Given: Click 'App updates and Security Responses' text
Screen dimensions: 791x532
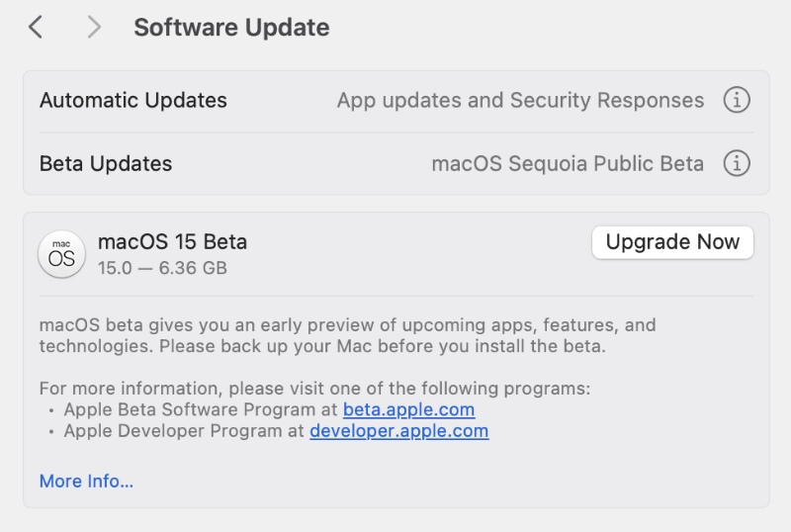Looking at the screenshot, I should tap(520, 100).
